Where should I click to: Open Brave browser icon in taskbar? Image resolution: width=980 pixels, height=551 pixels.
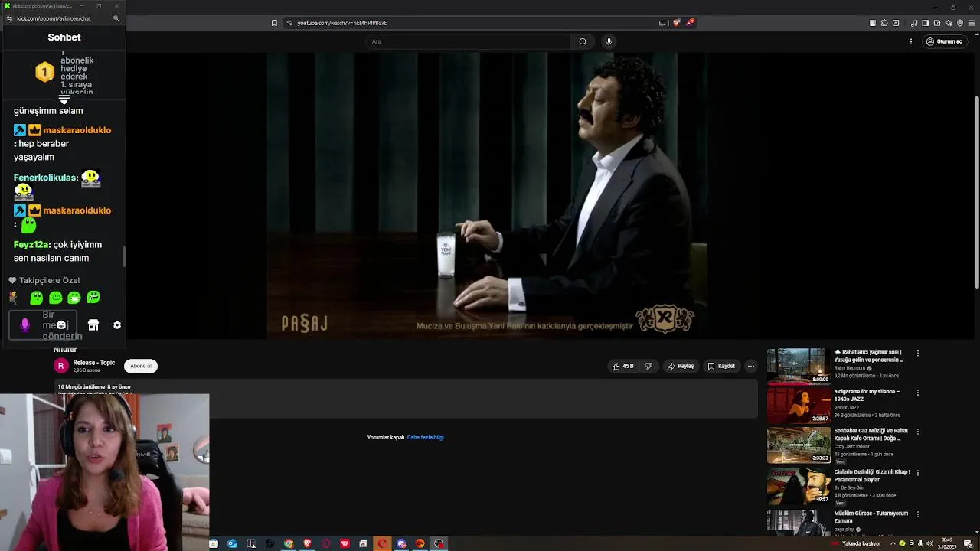click(307, 543)
